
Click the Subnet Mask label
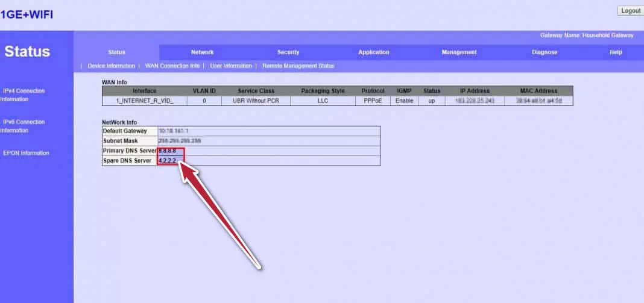coord(119,141)
